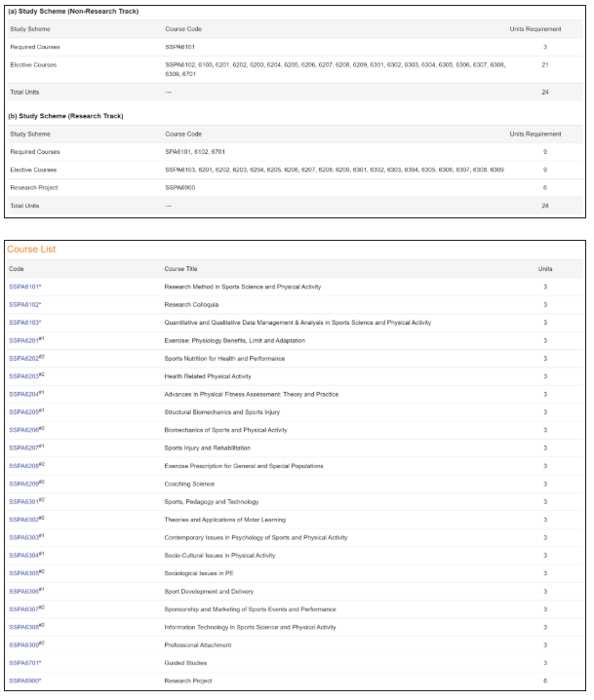This screenshot has height=700, width=594.
Task: Open SSPA6205 Structural Biomechanics link
Action: point(24,412)
